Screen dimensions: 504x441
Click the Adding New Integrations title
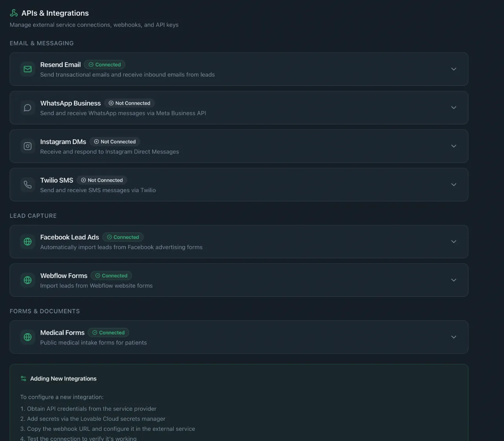63,378
